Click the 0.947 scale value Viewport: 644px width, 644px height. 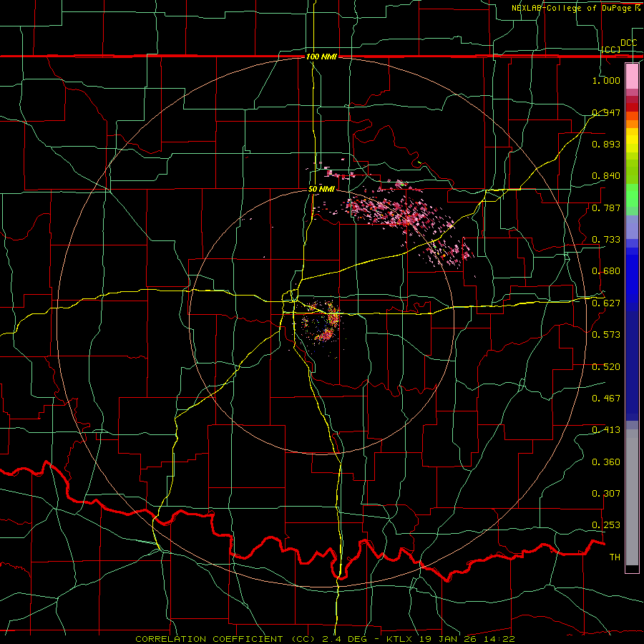[x=606, y=112]
